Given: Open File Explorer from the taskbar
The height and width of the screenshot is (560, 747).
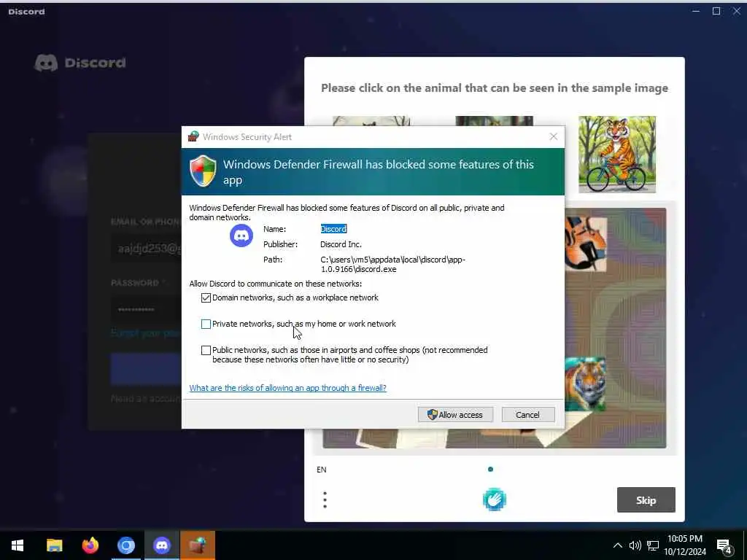Looking at the screenshot, I should pyautogui.click(x=54, y=545).
